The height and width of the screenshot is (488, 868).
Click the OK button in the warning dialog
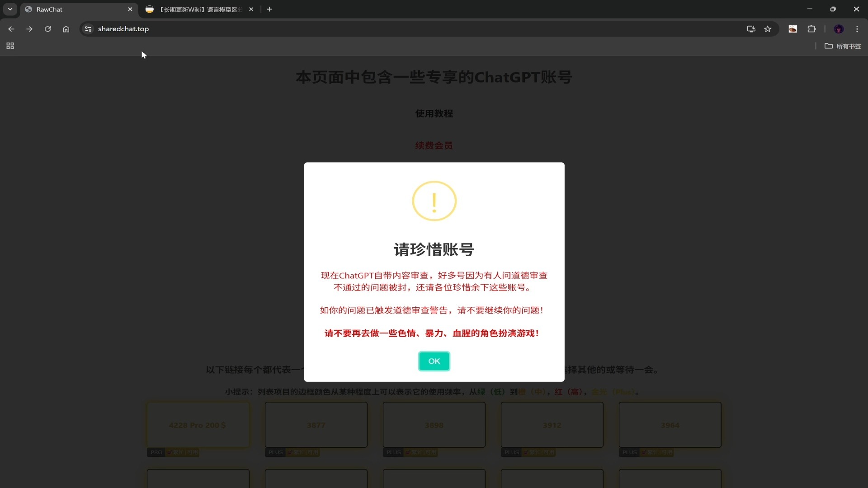pyautogui.click(x=434, y=361)
